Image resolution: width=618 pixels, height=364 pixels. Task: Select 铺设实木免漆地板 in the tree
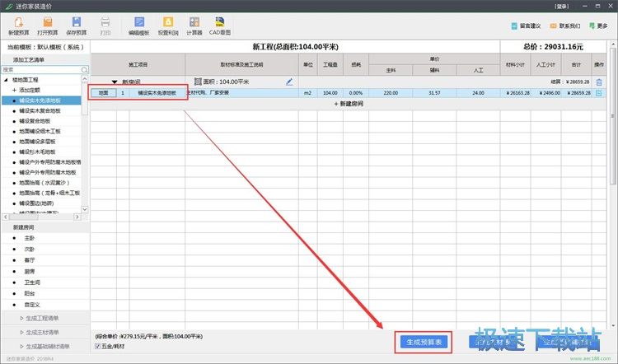pyautogui.click(x=41, y=100)
